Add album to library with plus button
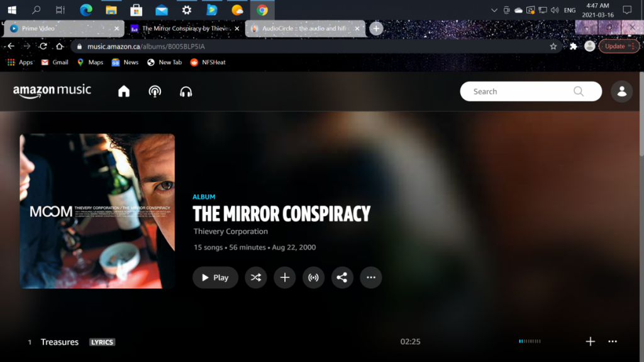Screen dimensions: 644x362 [x=285, y=277]
